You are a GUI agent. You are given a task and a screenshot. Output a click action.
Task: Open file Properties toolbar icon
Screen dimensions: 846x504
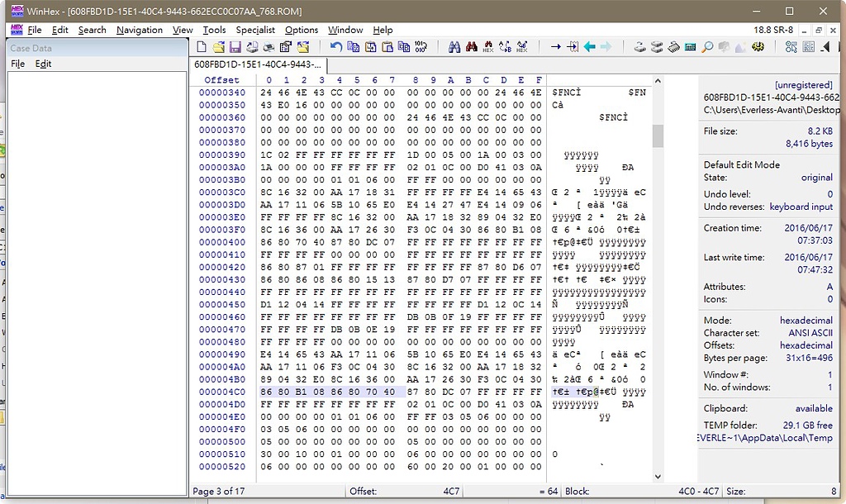pyautogui.click(x=285, y=47)
